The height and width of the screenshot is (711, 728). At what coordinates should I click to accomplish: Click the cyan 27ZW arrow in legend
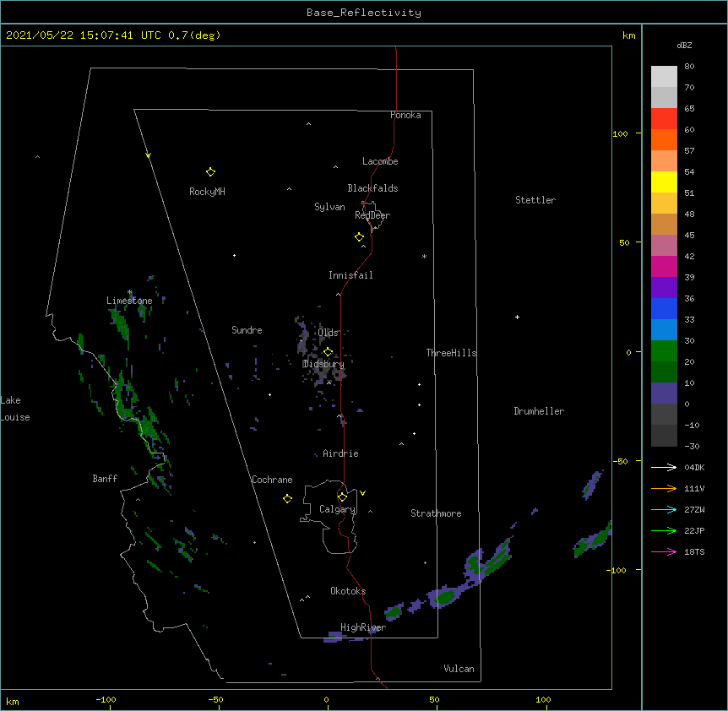click(x=664, y=509)
